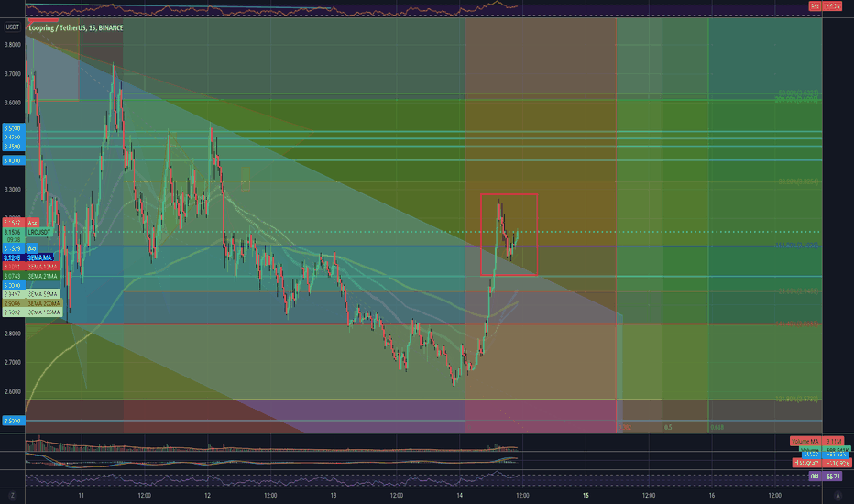Click the 3EMA 100MA label
Image resolution: width=854 pixels, height=504 pixels.
tap(33, 312)
